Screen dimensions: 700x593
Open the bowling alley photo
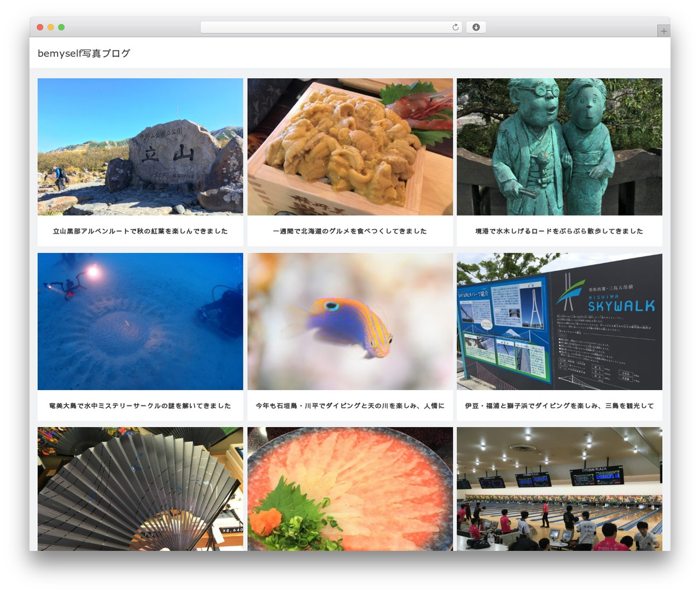(559, 489)
